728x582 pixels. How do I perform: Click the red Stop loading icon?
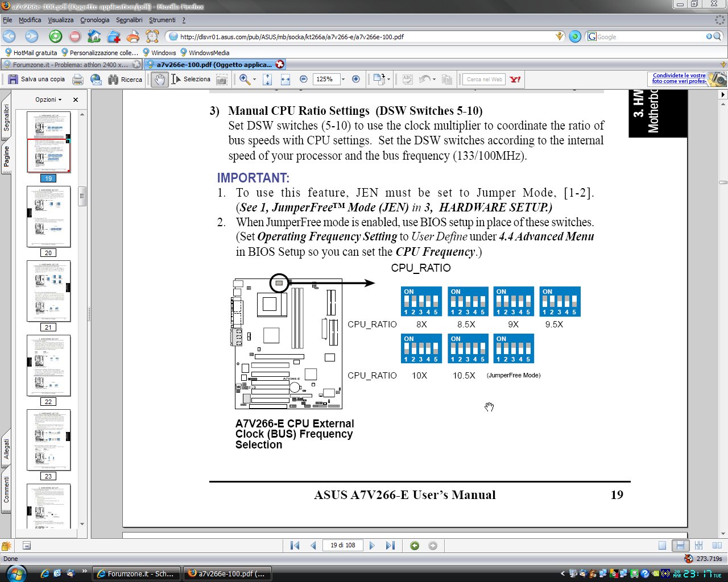coord(75,36)
